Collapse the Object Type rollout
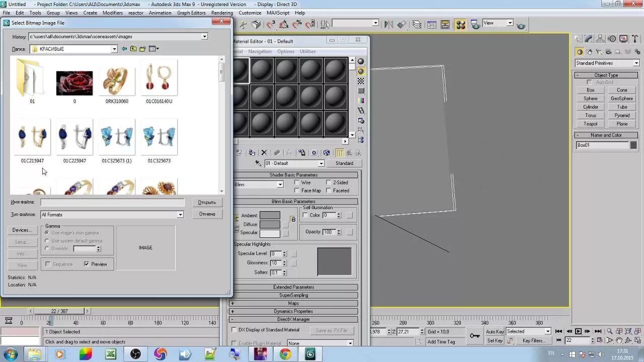644x362 pixels. pos(606,75)
